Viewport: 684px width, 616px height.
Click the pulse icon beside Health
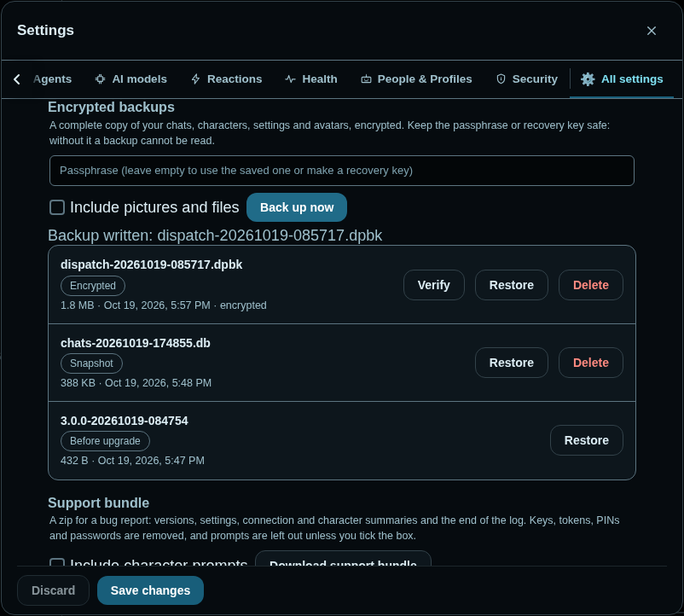[290, 79]
